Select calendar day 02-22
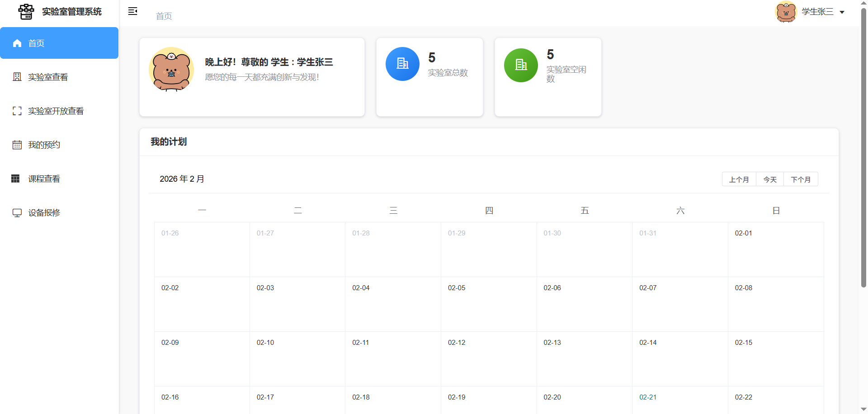868x414 pixels. click(776, 400)
